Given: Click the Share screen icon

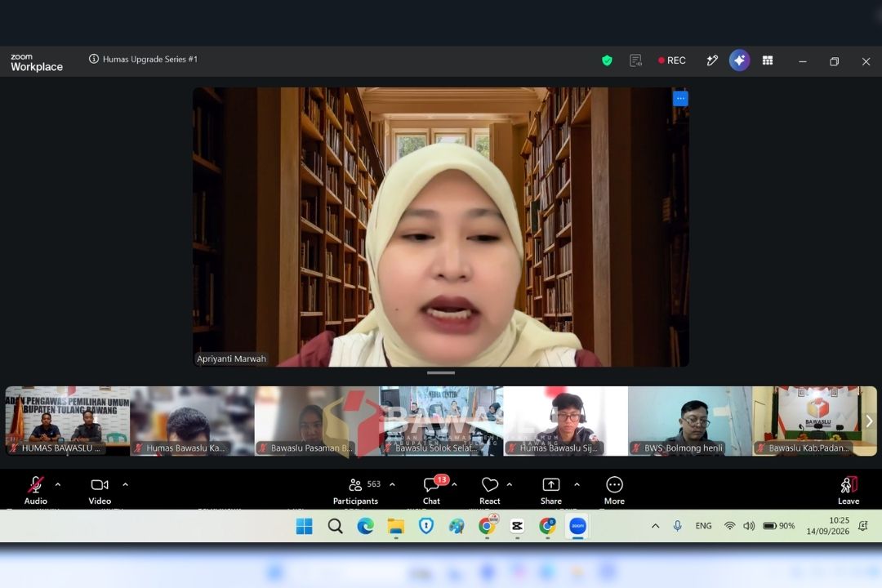Looking at the screenshot, I should 550,484.
